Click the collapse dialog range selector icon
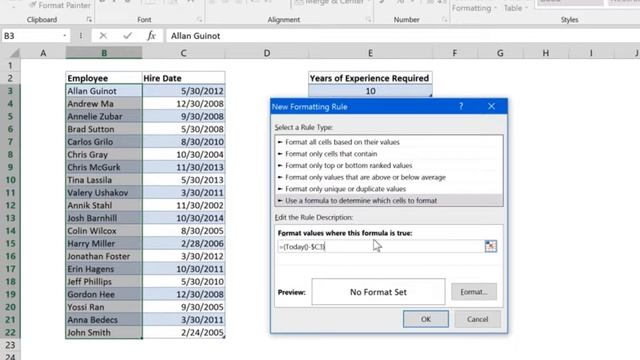The height and width of the screenshot is (360, 640). tap(491, 246)
